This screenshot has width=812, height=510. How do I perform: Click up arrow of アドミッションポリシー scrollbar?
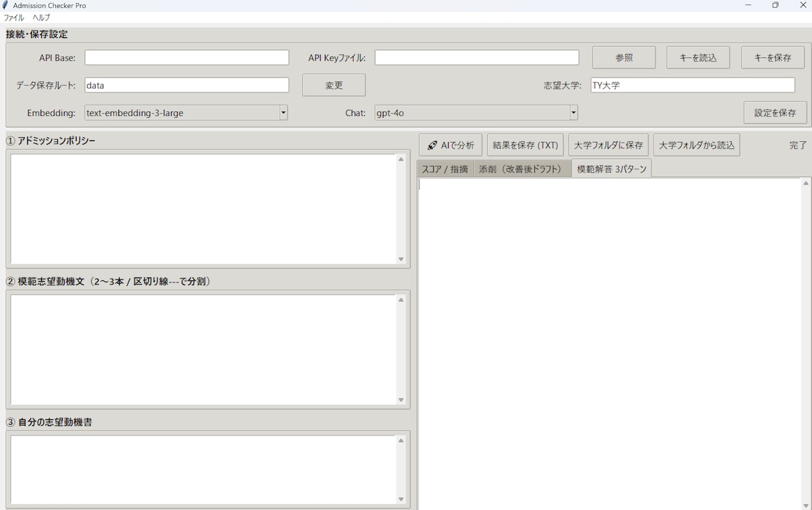[401, 159]
